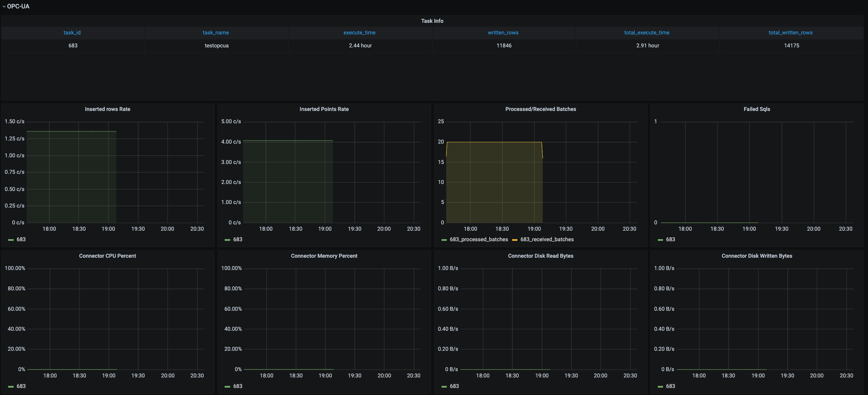The height and width of the screenshot is (395, 868).
Task: Open Inserted Points Rate panel title menu
Action: (324, 109)
